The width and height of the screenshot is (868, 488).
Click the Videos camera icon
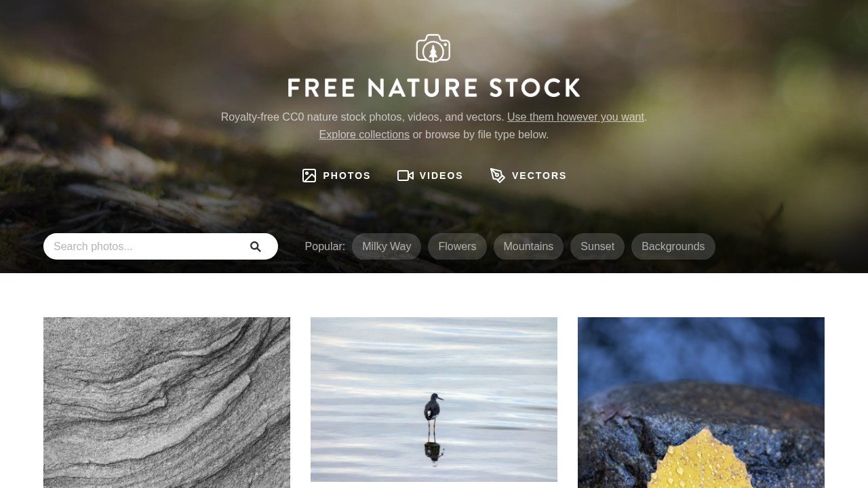click(x=406, y=176)
